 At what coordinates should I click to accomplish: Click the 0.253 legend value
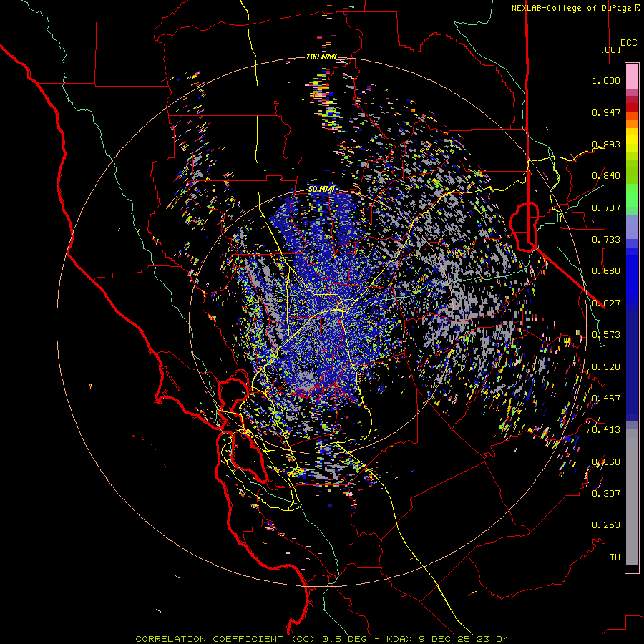coord(606,525)
